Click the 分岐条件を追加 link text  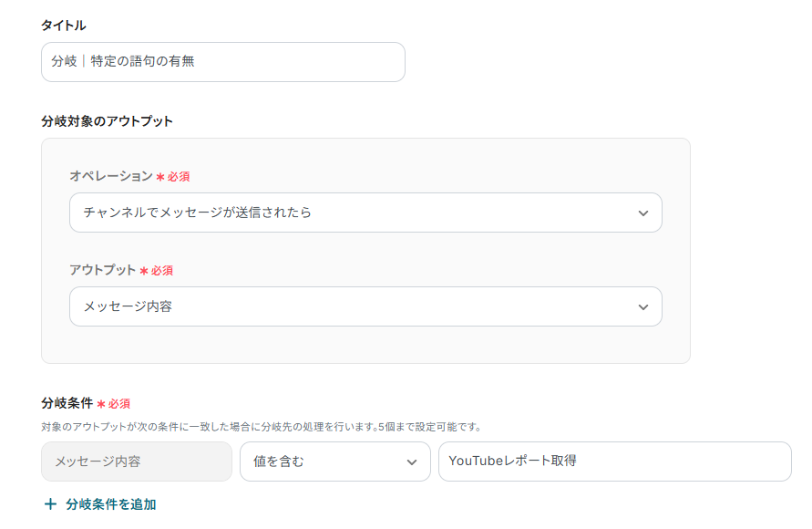pyautogui.click(x=111, y=504)
